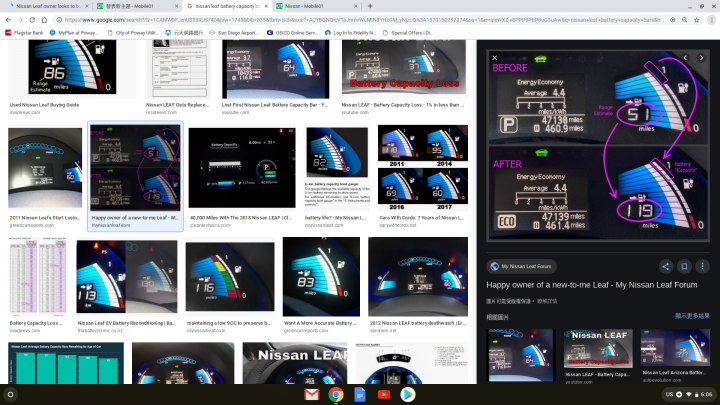Screen dimensions: 720x405
Task: Open Flagstar Bank bookmark
Action: (24, 33)
